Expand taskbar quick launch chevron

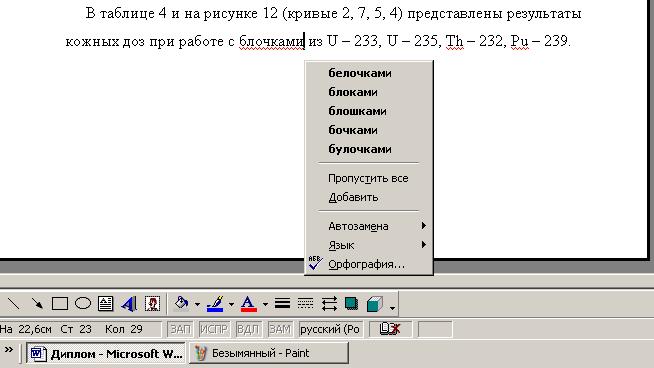tap(8, 350)
